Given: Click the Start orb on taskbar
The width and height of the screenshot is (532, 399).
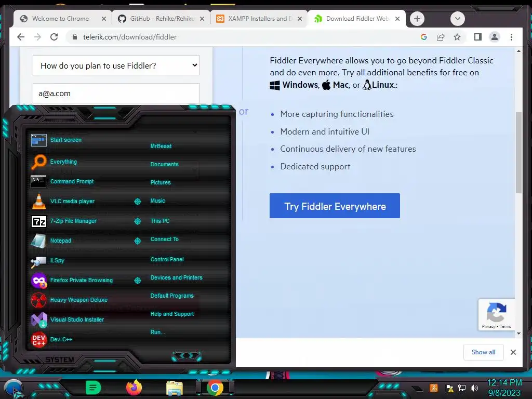Looking at the screenshot, I should [14, 389].
